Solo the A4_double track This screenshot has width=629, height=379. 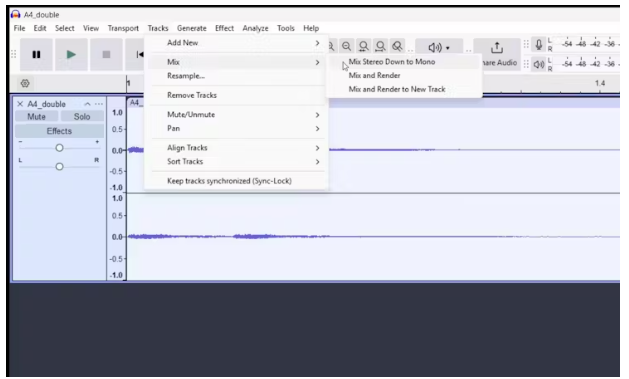[x=82, y=117]
